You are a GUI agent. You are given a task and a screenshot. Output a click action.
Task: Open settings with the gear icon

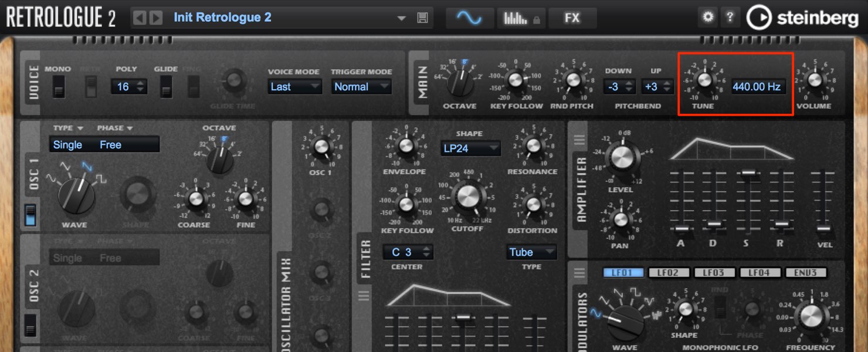(708, 17)
